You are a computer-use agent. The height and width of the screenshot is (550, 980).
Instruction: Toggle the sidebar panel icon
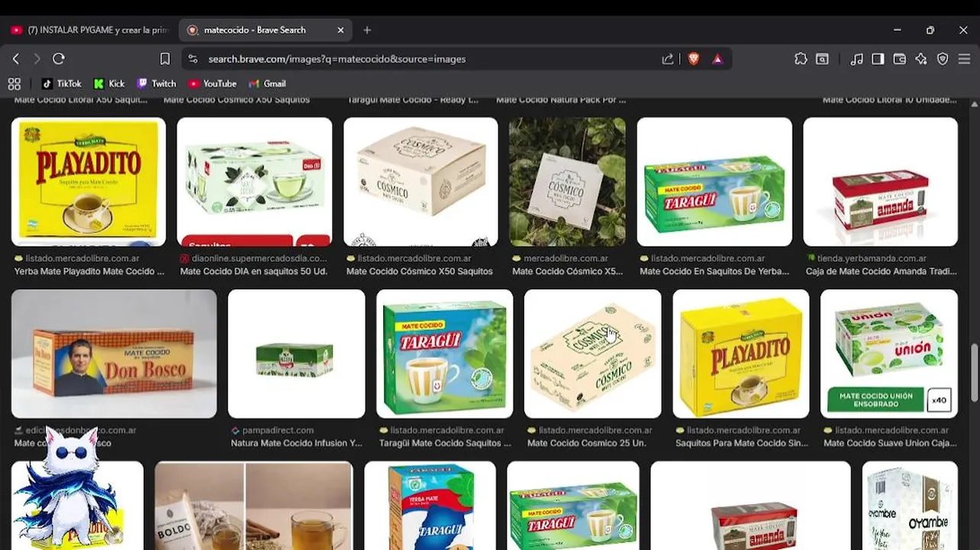click(878, 59)
